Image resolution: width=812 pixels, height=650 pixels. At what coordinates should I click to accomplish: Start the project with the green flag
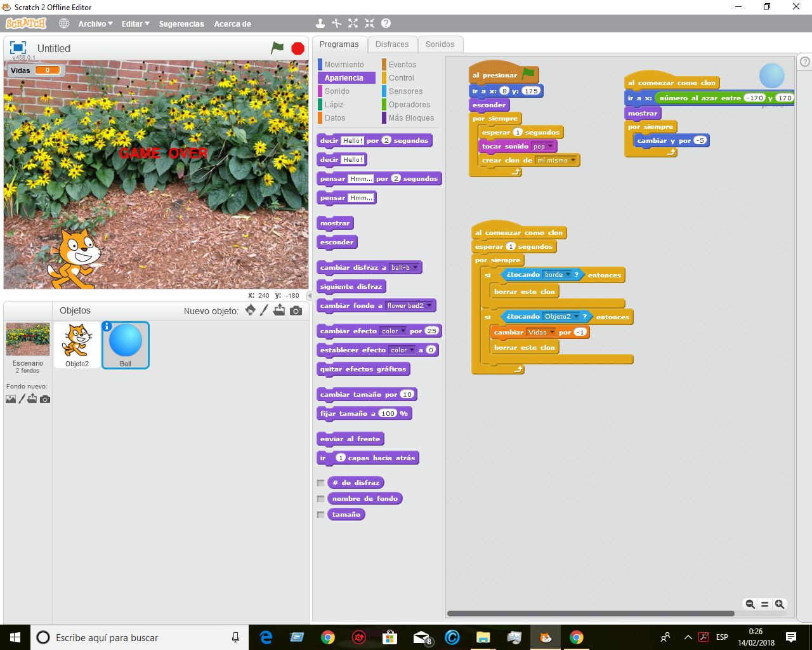click(x=278, y=48)
